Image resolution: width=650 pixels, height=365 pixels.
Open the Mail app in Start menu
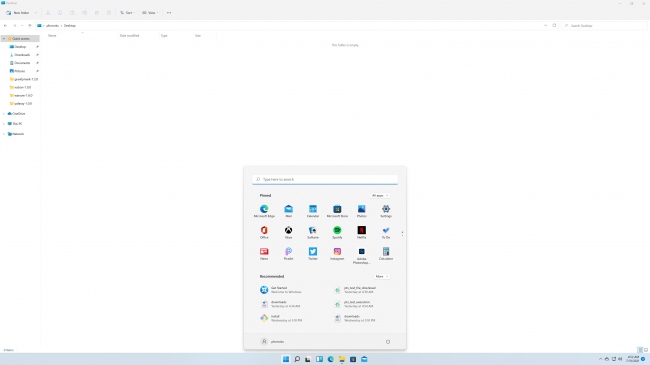coord(289,211)
